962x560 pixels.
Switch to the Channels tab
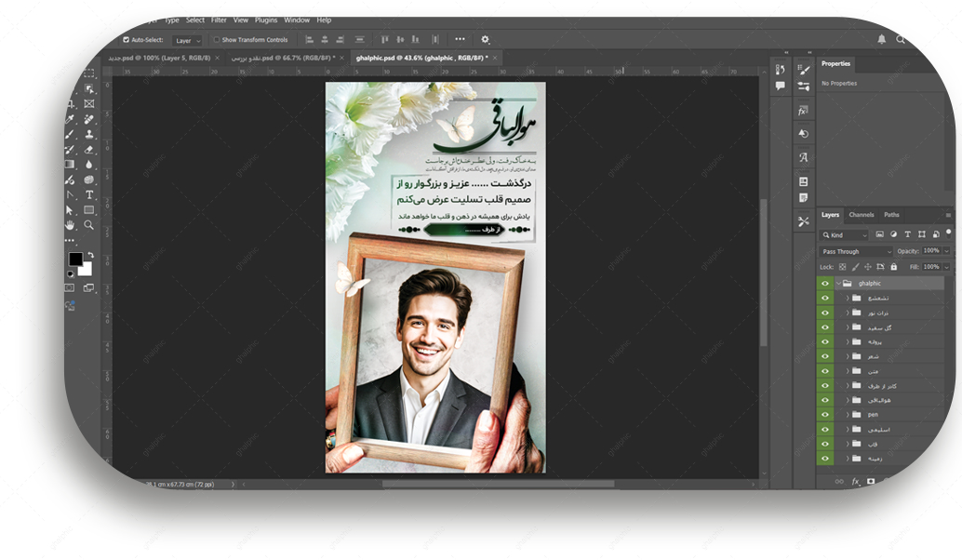click(x=861, y=215)
